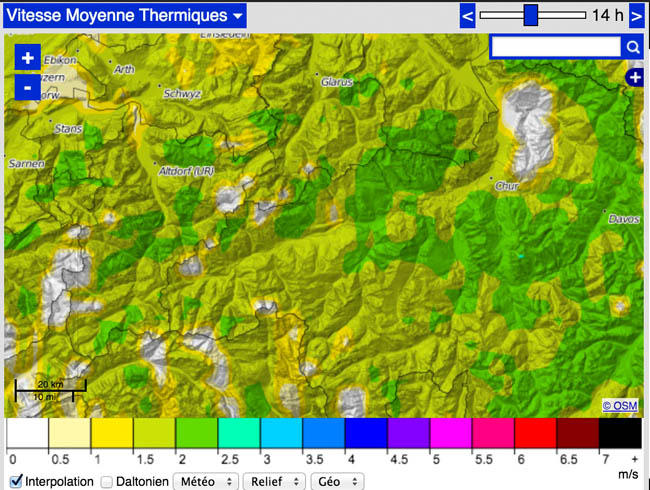The width and height of the screenshot is (650, 490).
Task: Click the Davos label on the map
Action: 623,219
